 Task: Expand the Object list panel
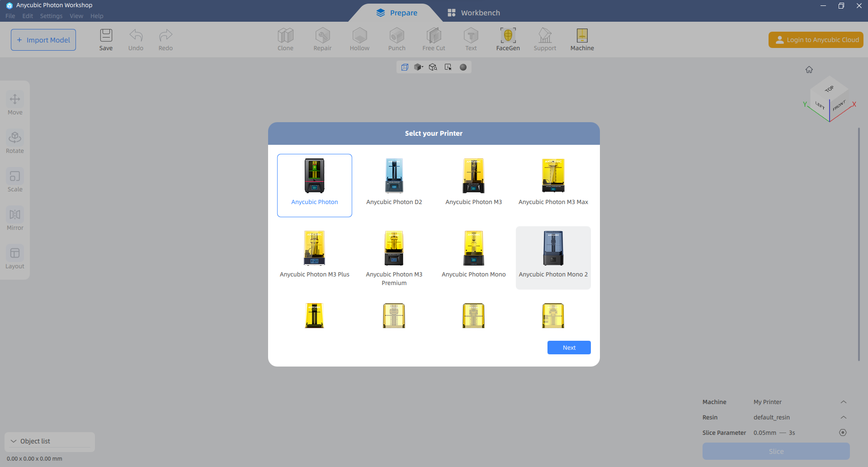point(50,441)
